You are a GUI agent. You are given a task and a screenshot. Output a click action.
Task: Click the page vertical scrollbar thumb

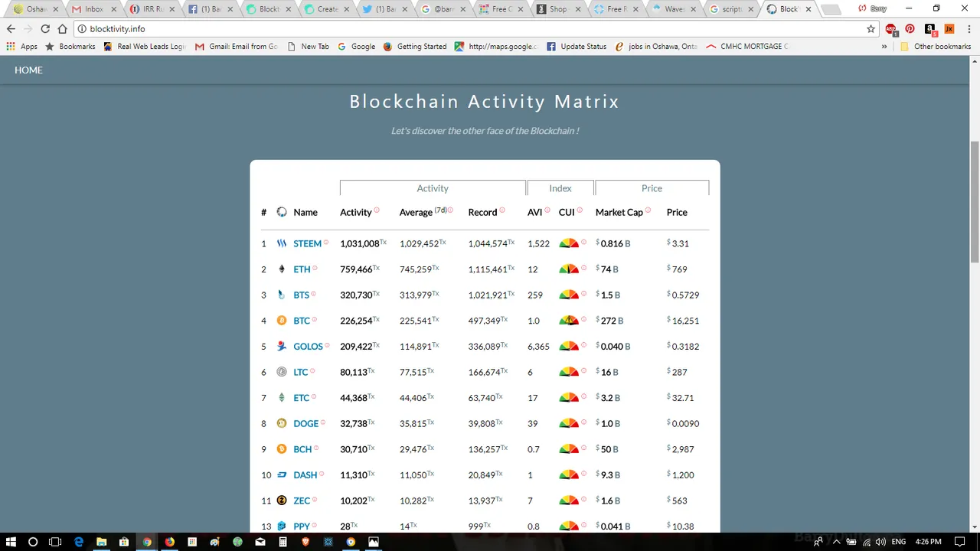[x=975, y=201]
